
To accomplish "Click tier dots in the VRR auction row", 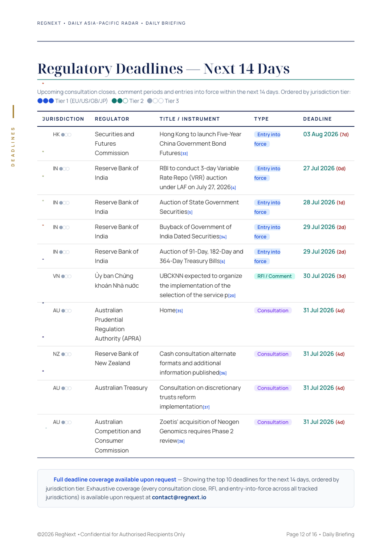I will point(64,169).
